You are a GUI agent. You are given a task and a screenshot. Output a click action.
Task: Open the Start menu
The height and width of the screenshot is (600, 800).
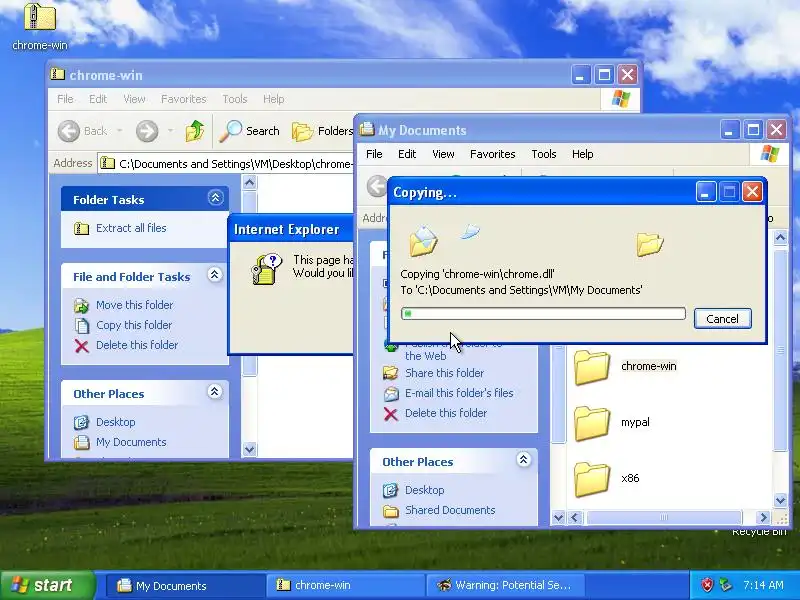[47, 585]
